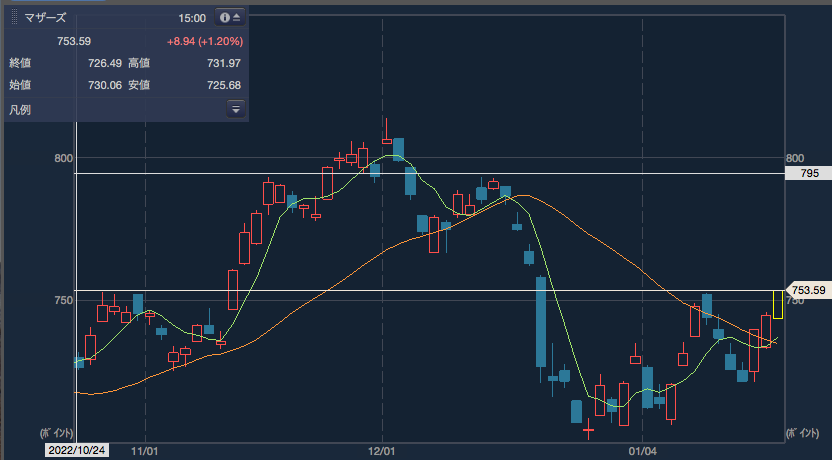Select the 795 horizontal line price tag
832x460 pixels.
[x=809, y=173]
